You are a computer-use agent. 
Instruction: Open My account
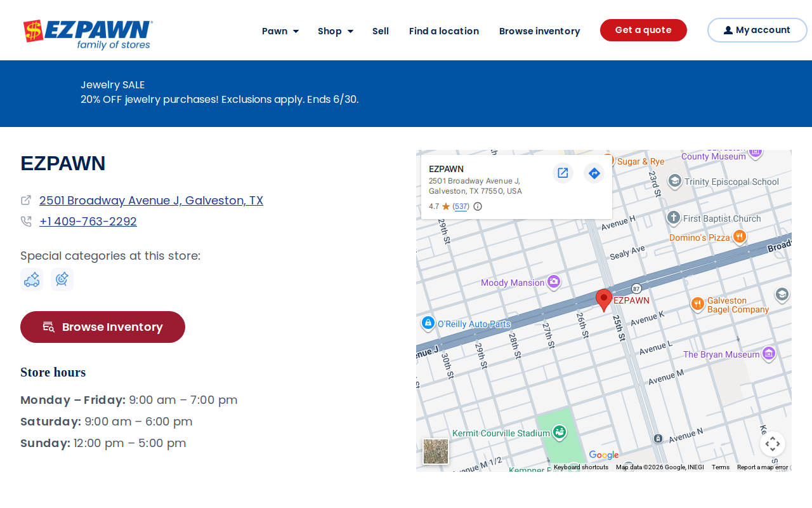pyautogui.click(x=757, y=30)
